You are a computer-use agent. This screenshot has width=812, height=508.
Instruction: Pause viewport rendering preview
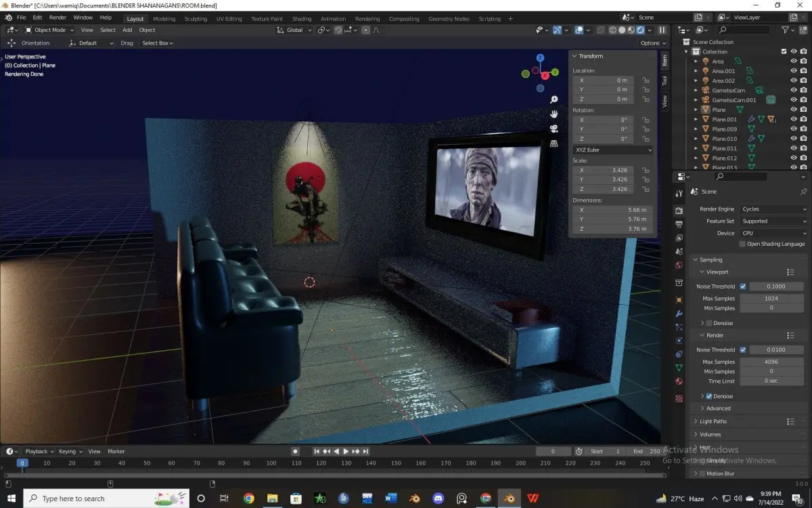(662, 30)
